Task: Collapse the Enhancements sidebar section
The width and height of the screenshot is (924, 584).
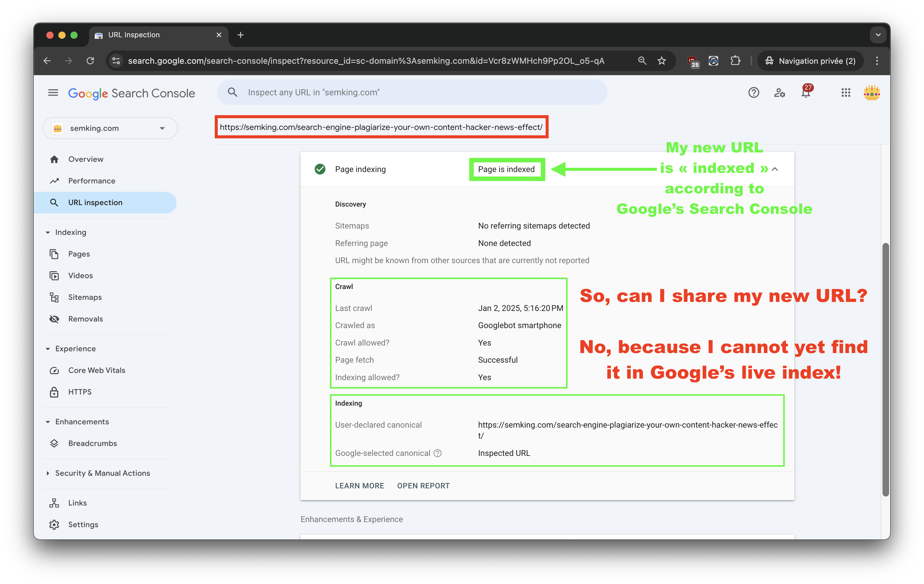Action: click(x=48, y=422)
